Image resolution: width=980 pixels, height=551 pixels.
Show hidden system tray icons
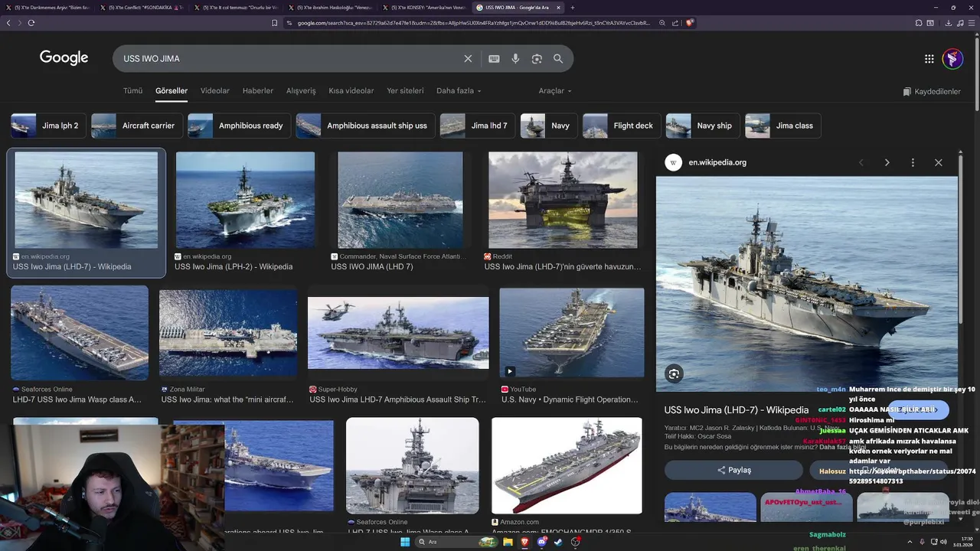(x=910, y=542)
